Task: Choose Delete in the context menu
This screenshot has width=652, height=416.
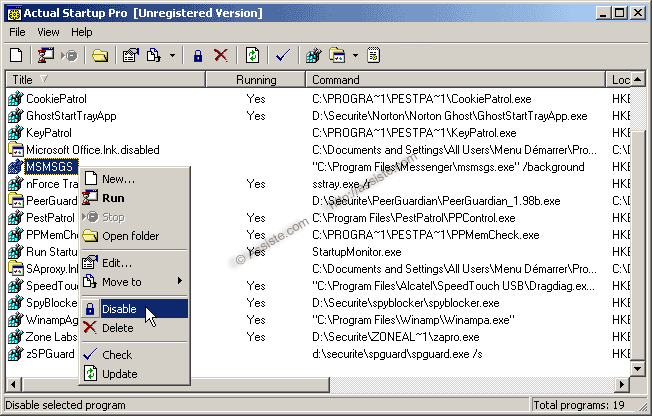Action: (134, 328)
